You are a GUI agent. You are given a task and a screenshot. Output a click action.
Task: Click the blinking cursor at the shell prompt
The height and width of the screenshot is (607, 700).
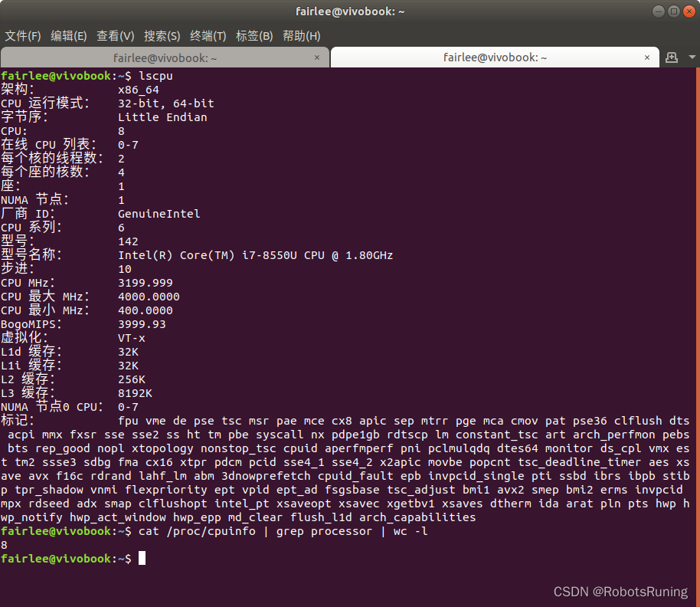[142, 559]
